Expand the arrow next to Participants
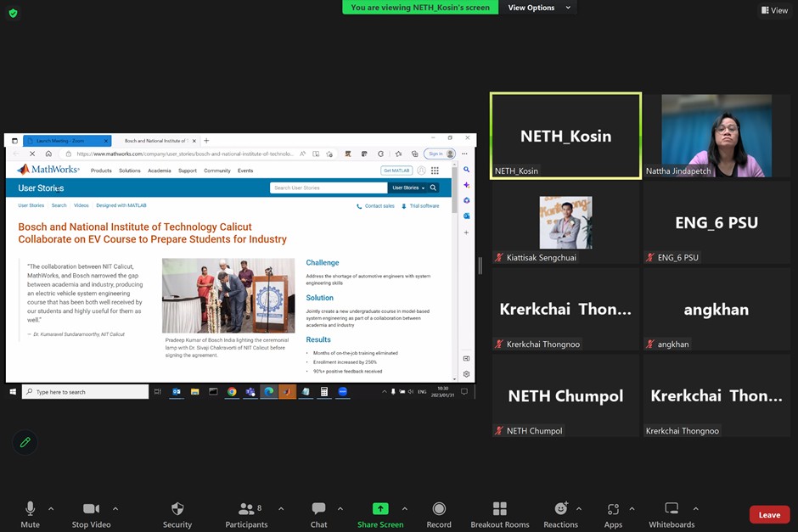 pos(281,508)
